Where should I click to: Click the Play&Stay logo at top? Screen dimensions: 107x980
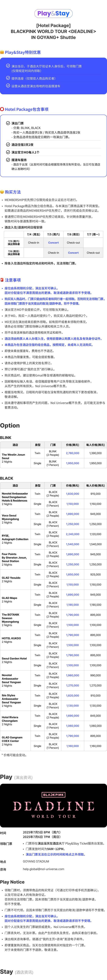53,13
